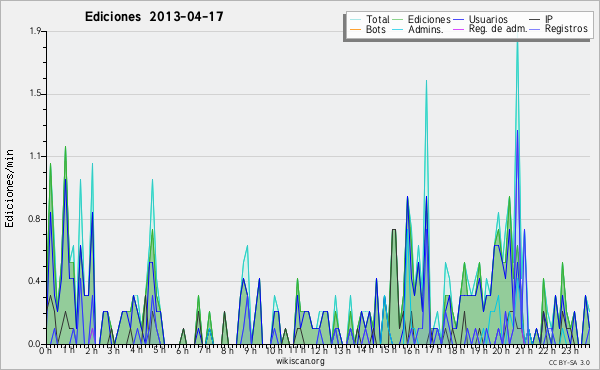Click the 0 h mark on time axis
600x370 pixels.
(45, 350)
